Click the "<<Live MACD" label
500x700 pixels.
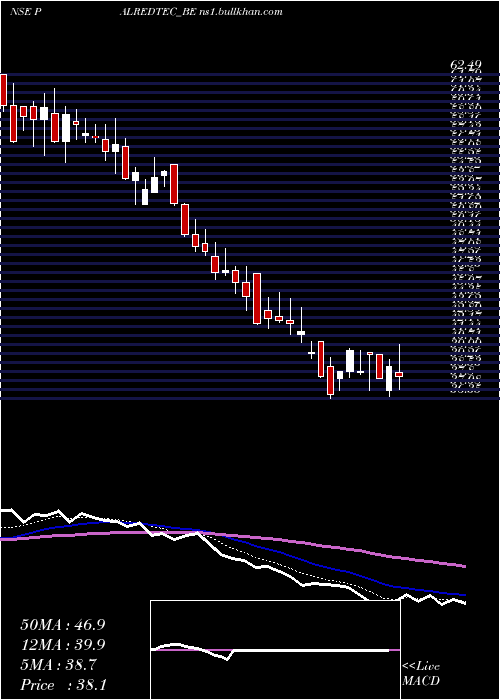421,674
